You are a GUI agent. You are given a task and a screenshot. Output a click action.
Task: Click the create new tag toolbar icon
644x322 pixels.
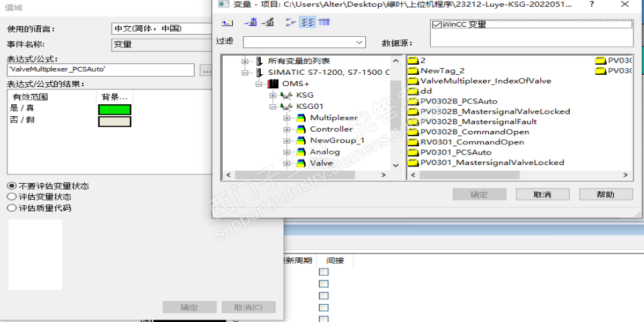point(251,22)
